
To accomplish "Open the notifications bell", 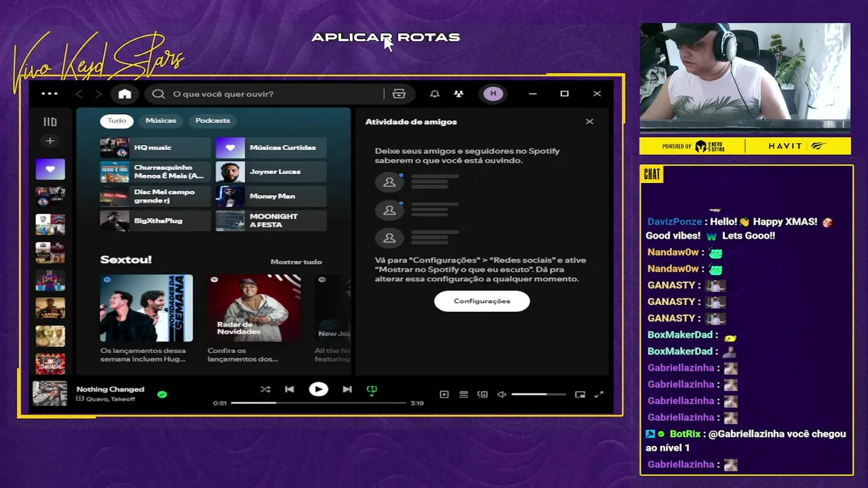I will (x=435, y=94).
